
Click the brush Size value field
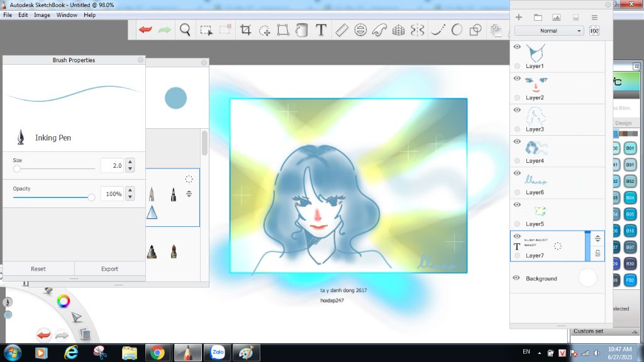(x=112, y=165)
